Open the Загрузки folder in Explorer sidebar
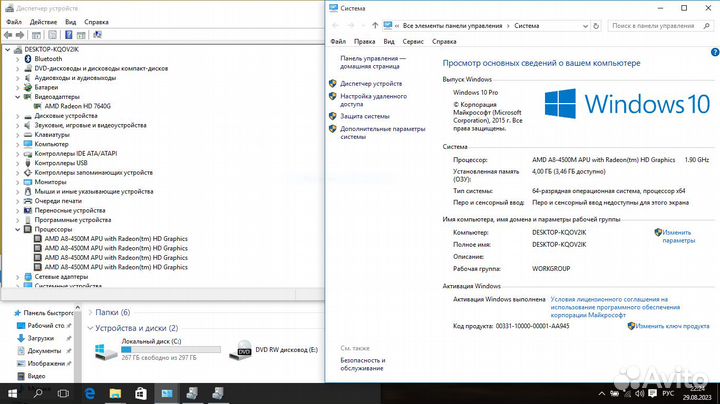Image resolution: width=720 pixels, height=404 pixels. click(40, 338)
